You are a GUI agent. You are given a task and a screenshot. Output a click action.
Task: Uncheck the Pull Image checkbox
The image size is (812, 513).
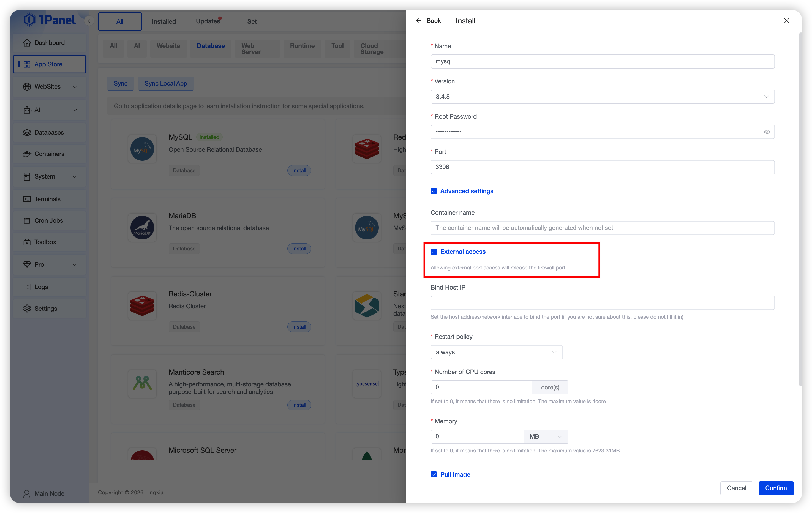pyautogui.click(x=434, y=474)
